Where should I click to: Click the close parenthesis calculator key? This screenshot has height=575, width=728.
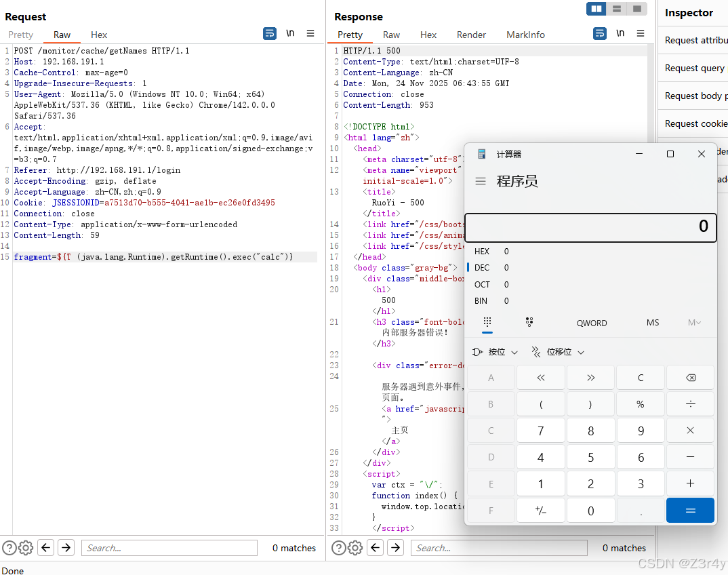(x=590, y=404)
